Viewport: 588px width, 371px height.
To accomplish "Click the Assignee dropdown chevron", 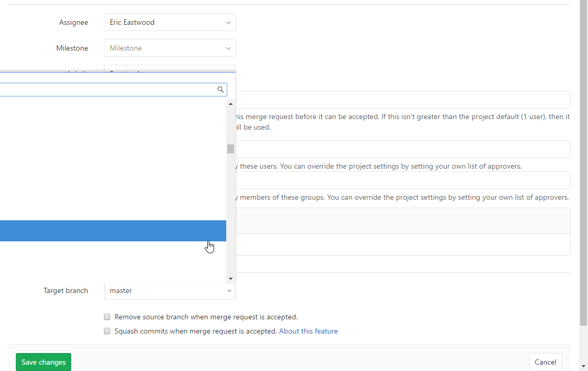I will (228, 23).
